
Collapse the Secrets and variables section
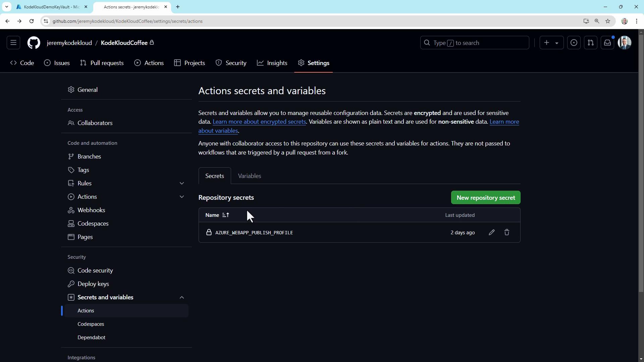(181, 297)
